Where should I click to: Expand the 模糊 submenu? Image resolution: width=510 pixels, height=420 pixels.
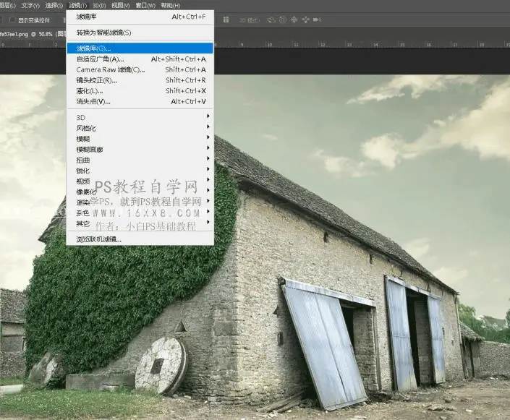(x=140, y=139)
